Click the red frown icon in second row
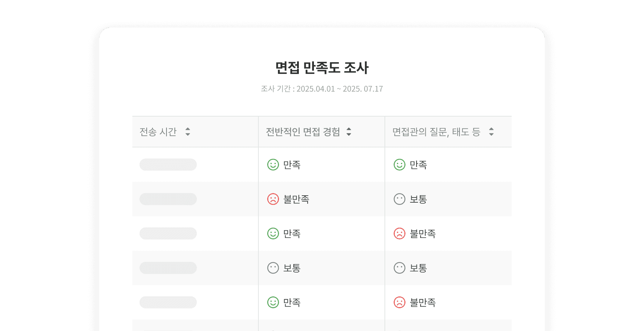 [x=273, y=199]
